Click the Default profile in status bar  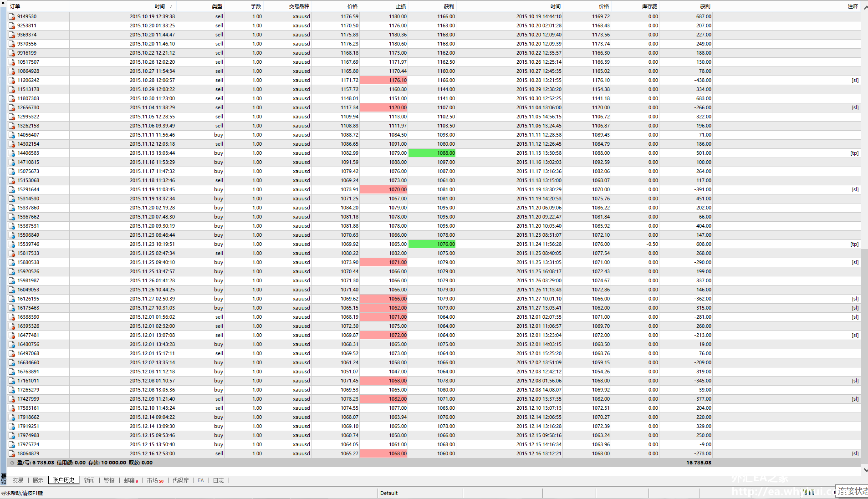pos(389,493)
